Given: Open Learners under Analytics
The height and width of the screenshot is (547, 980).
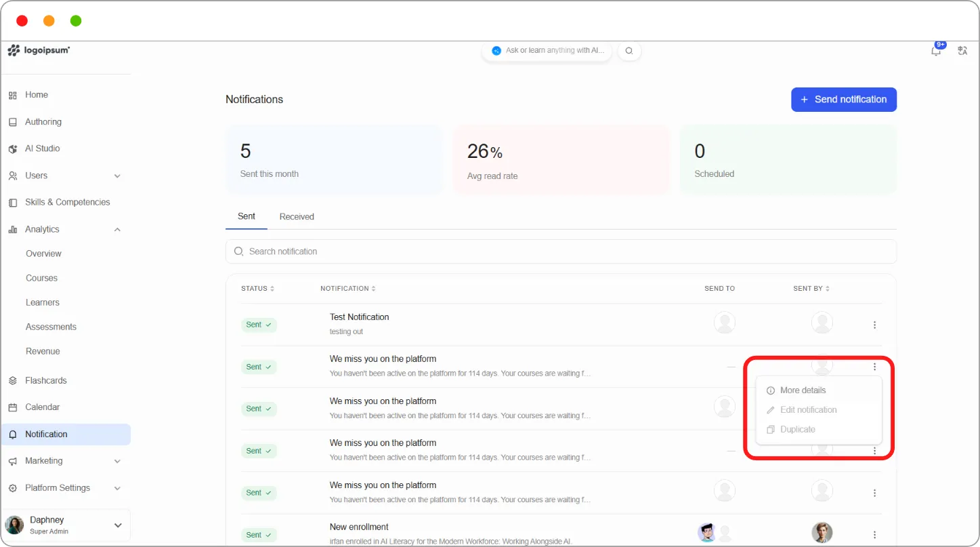Looking at the screenshot, I should pos(43,302).
